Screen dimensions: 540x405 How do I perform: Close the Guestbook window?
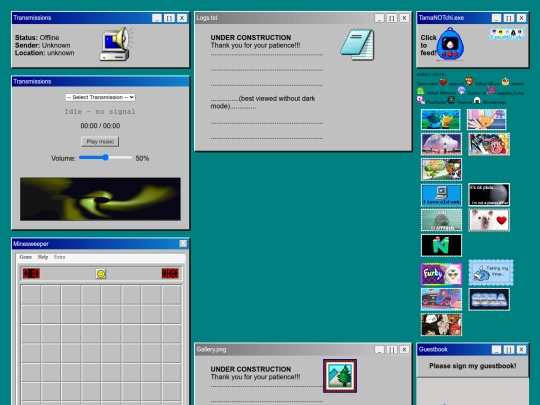(521, 350)
